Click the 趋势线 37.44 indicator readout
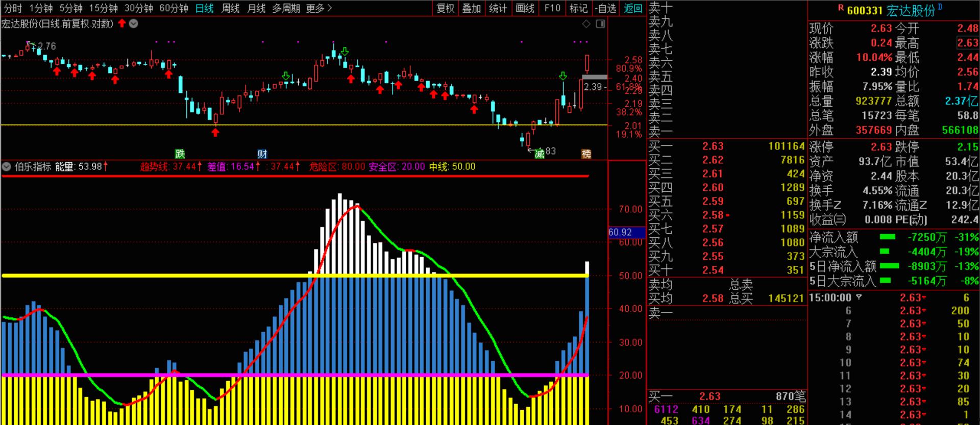 (171, 166)
